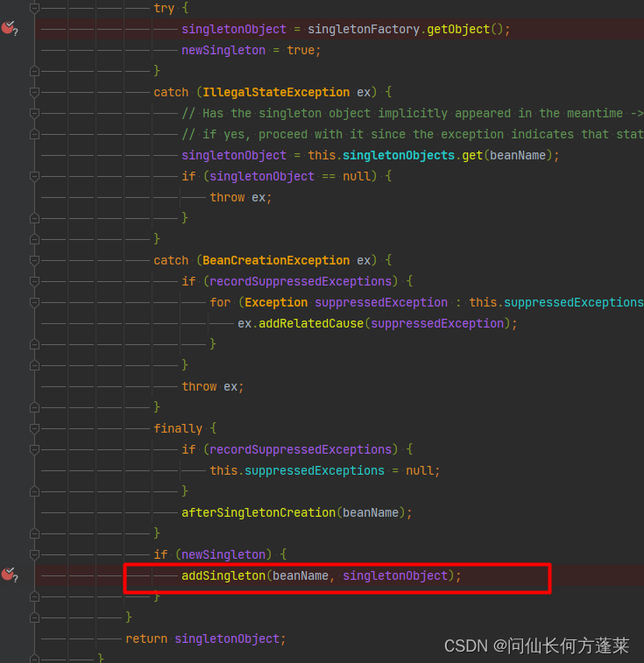Click 'addSingleton' method name
644x663 pixels.
coord(223,575)
